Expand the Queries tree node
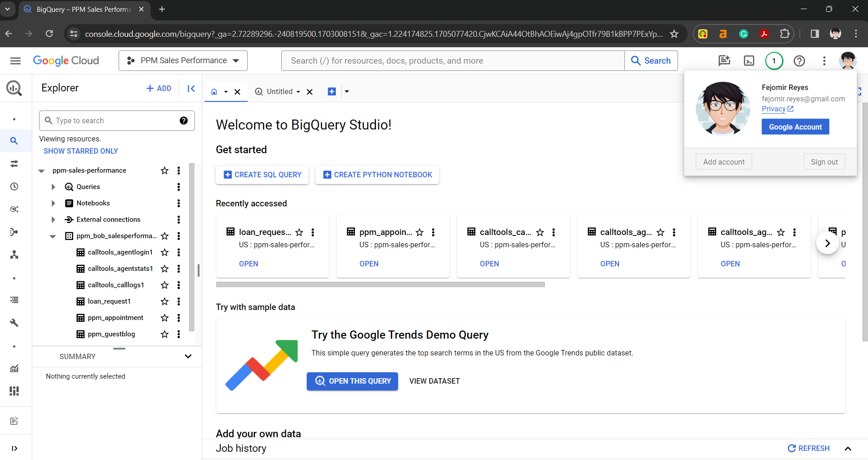The height and width of the screenshot is (460, 868). click(x=53, y=187)
